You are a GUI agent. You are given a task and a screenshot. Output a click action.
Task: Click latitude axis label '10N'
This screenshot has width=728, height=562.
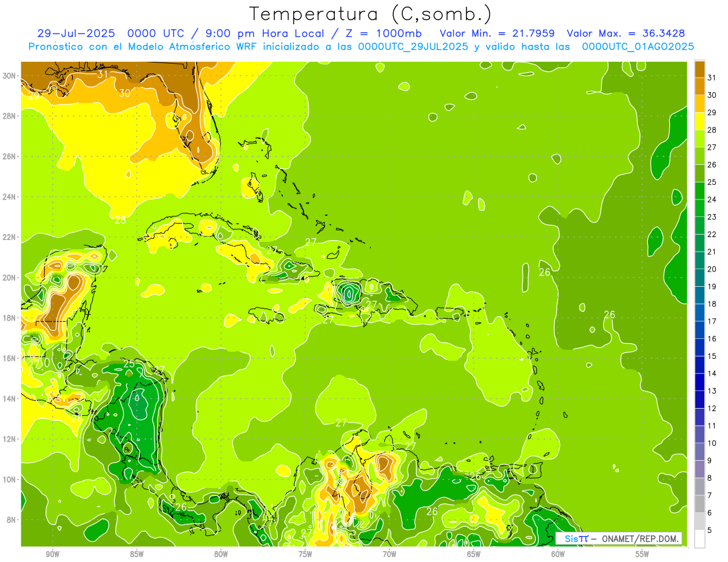(10, 480)
